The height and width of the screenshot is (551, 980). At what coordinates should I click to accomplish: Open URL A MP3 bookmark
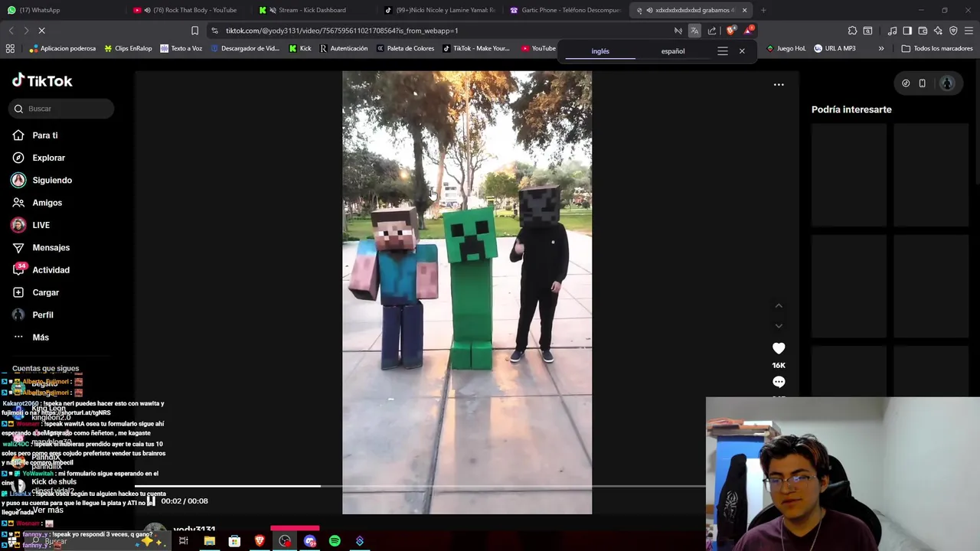[x=835, y=48]
